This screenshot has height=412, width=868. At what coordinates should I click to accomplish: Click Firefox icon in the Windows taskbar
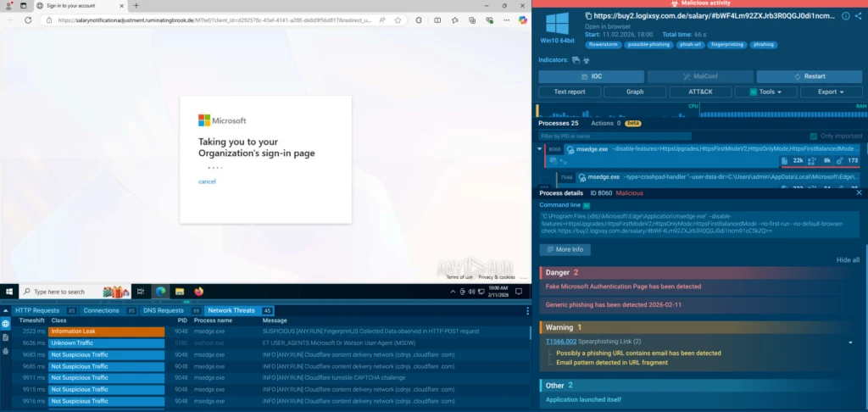199,292
